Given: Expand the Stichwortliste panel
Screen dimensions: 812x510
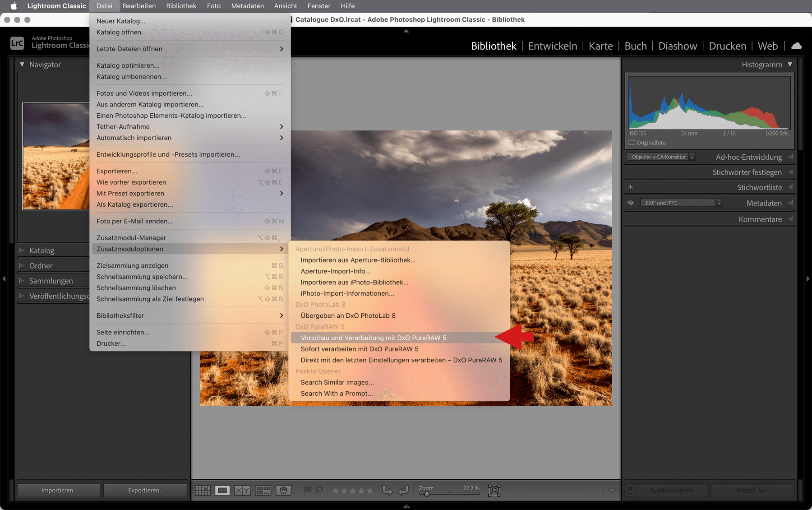Looking at the screenshot, I should click(x=790, y=187).
